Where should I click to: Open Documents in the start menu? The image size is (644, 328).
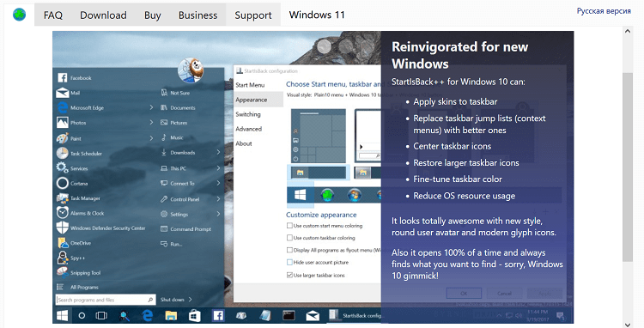178,107
